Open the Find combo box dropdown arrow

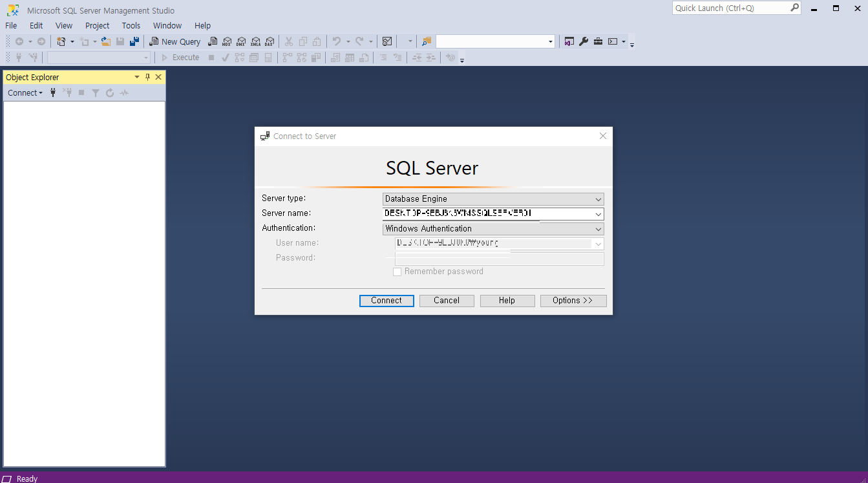551,41
